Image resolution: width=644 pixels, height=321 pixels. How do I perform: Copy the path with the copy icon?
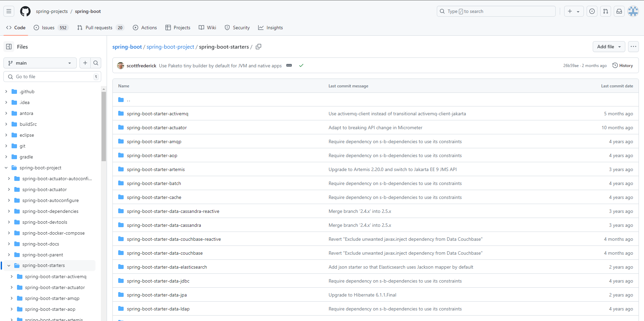(258, 47)
